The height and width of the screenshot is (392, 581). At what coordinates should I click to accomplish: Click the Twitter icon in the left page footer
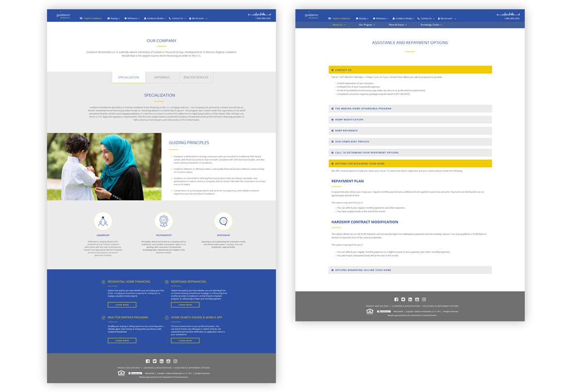click(154, 361)
